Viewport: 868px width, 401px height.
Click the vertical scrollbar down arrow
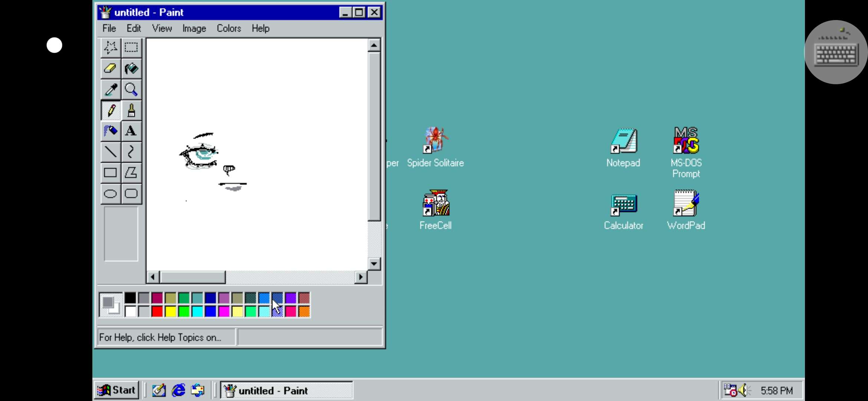tap(374, 264)
